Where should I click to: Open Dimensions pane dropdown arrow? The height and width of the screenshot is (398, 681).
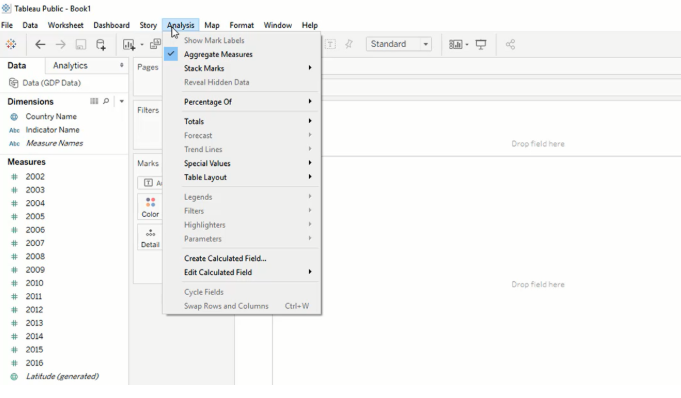pos(122,101)
